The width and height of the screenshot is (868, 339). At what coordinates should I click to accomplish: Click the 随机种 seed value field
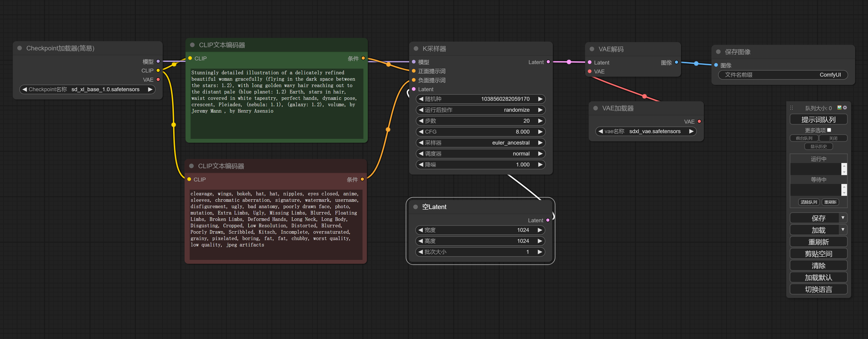pyautogui.click(x=480, y=99)
